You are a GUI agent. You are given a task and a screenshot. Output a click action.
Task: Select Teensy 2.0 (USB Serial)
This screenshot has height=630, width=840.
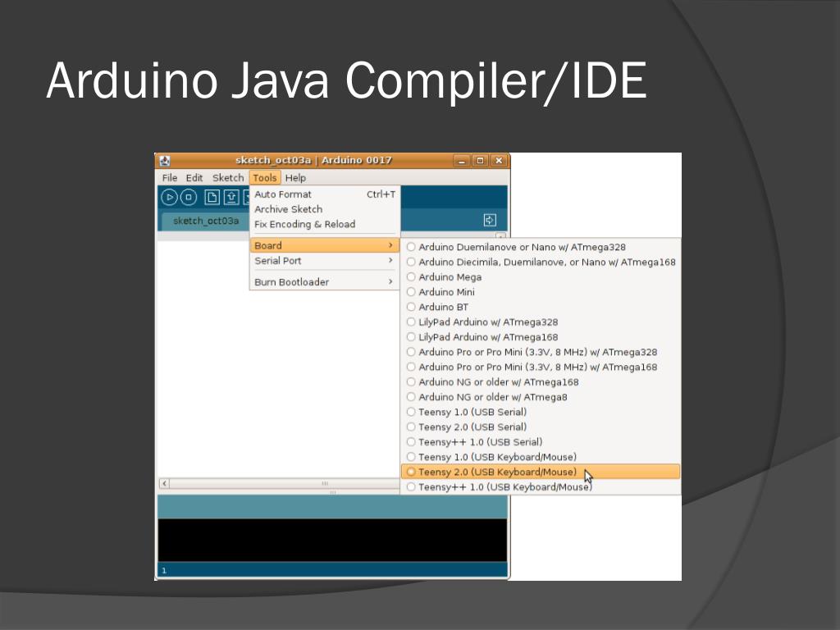pos(541,427)
